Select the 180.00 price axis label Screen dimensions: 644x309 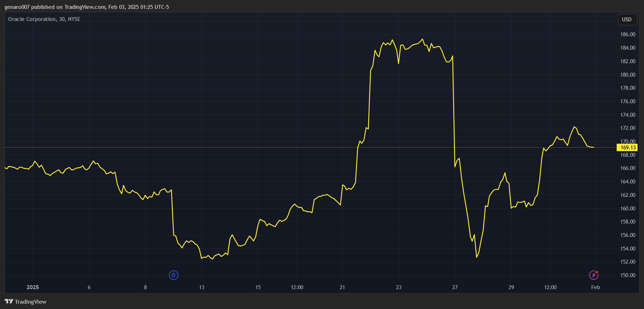coord(628,75)
